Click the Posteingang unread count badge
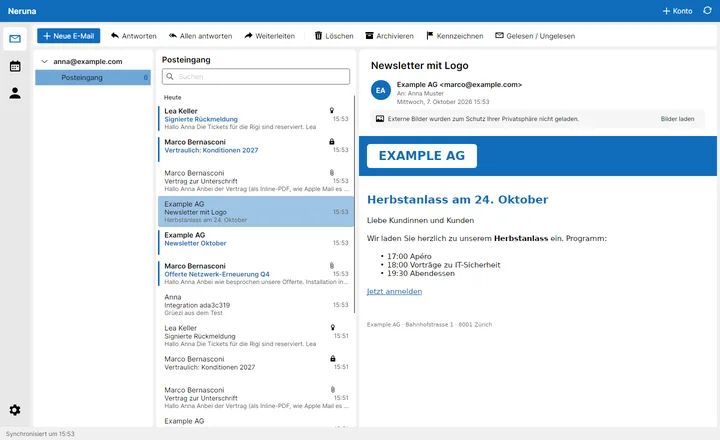The image size is (720, 440). point(146,78)
